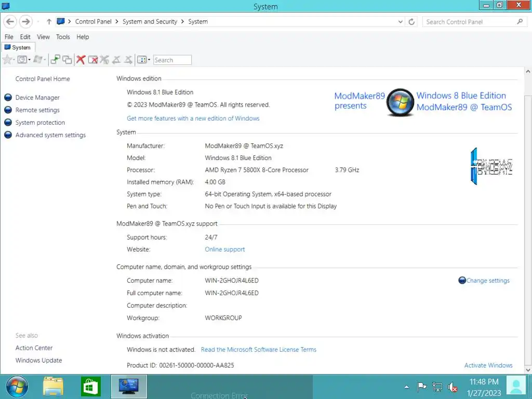Open Device Manager from the sidebar
The width and height of the screenshot is (532, 399).
tap(37, 97)
